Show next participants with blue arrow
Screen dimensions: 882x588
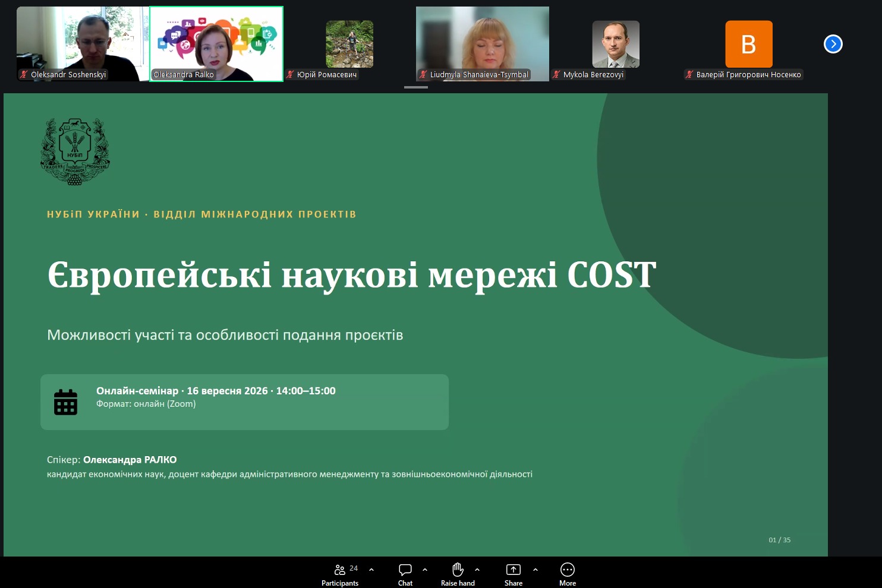(833, 44)
